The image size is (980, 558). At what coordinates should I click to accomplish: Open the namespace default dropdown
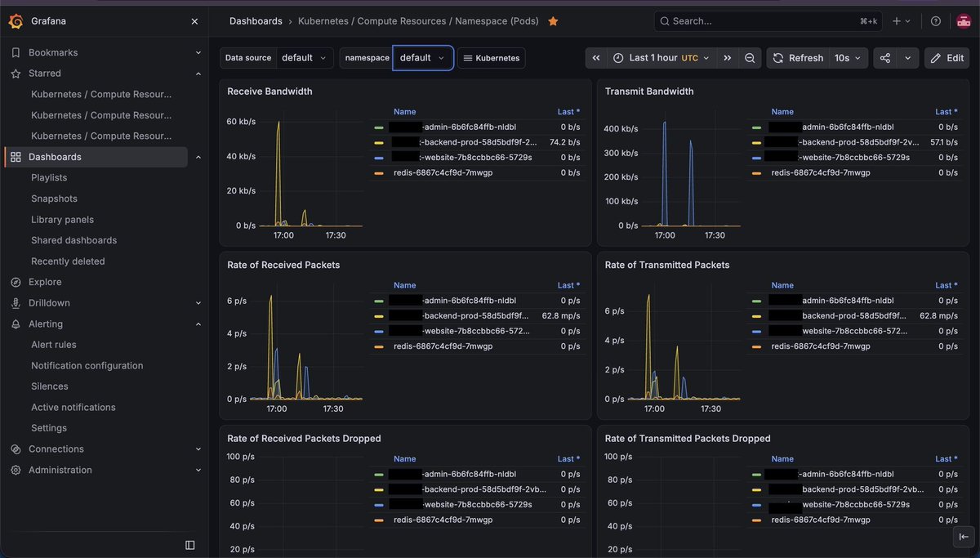pyautogui.click(x=423, y=58)
